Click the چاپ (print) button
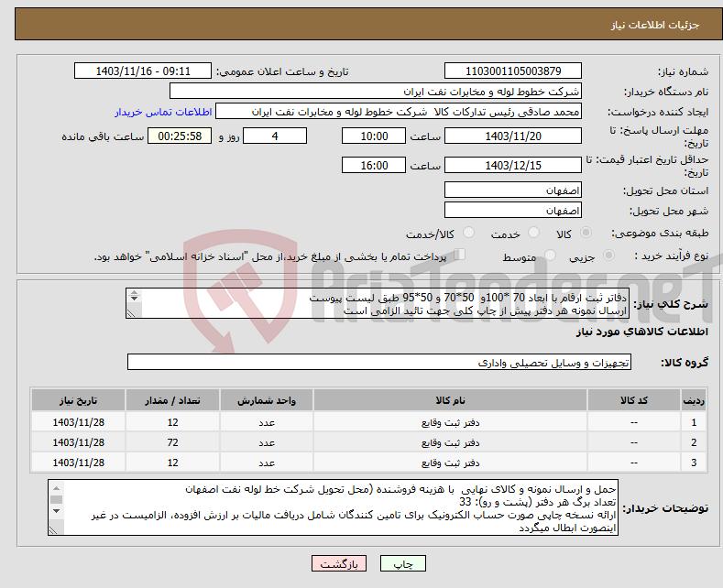This screenshot has height=588, width=723. [403, 563]
